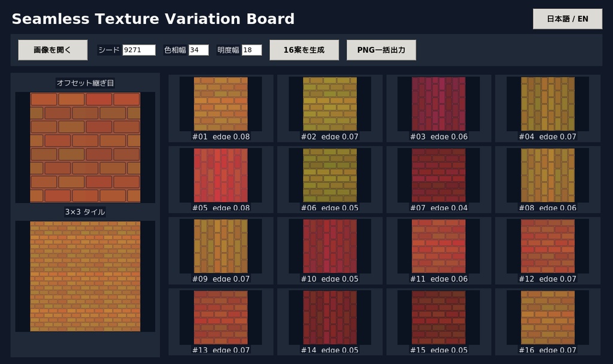Select variation thumbnail #07 edge 0.04
Image resolution: width=613 pixels, height=364 pixels.
(x=439, y=175)
